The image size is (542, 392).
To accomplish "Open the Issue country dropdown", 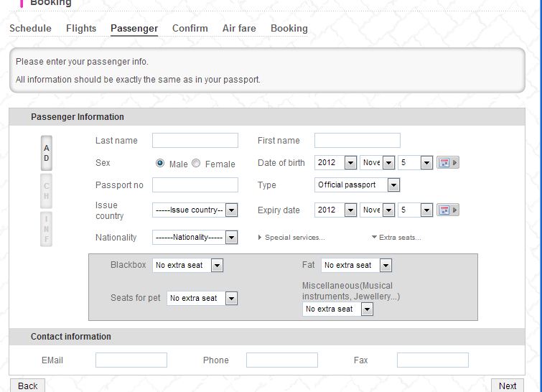I will [x=195, y=210].
